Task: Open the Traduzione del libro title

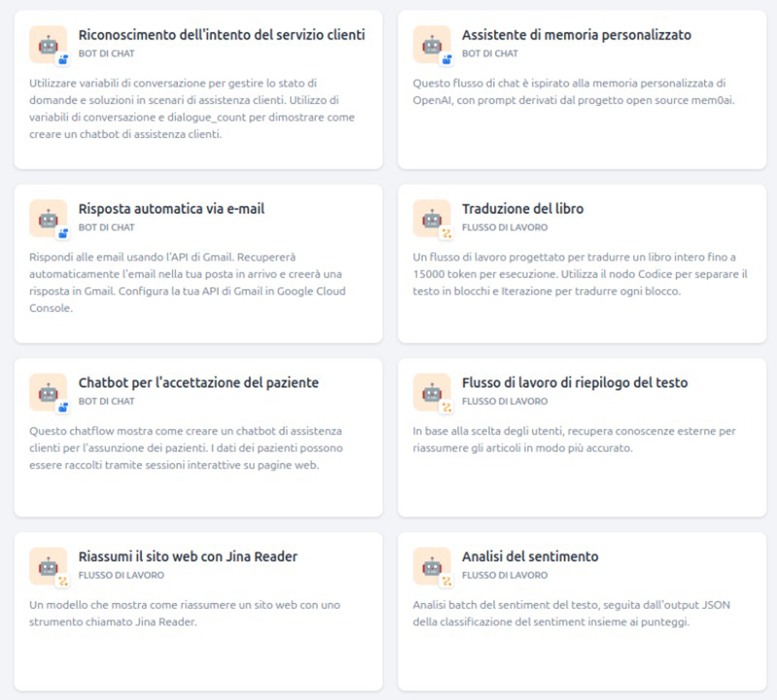Action: (x=522, y=209)
